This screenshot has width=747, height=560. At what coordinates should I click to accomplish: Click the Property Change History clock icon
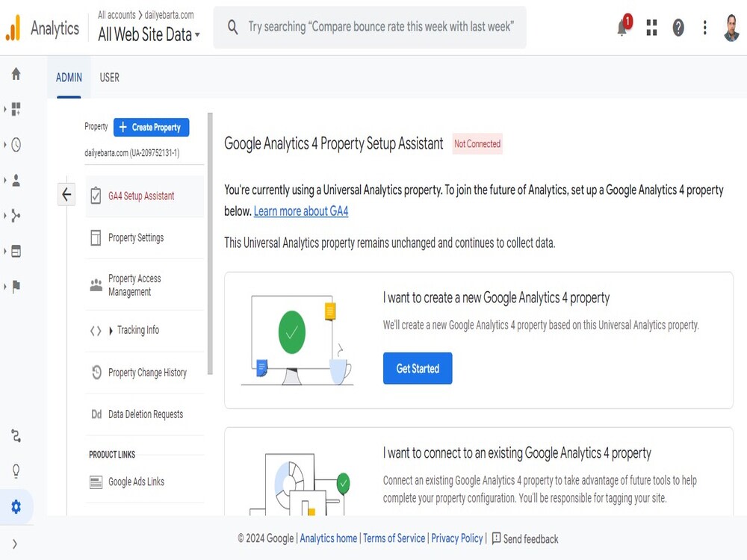(x=96, y=373)
